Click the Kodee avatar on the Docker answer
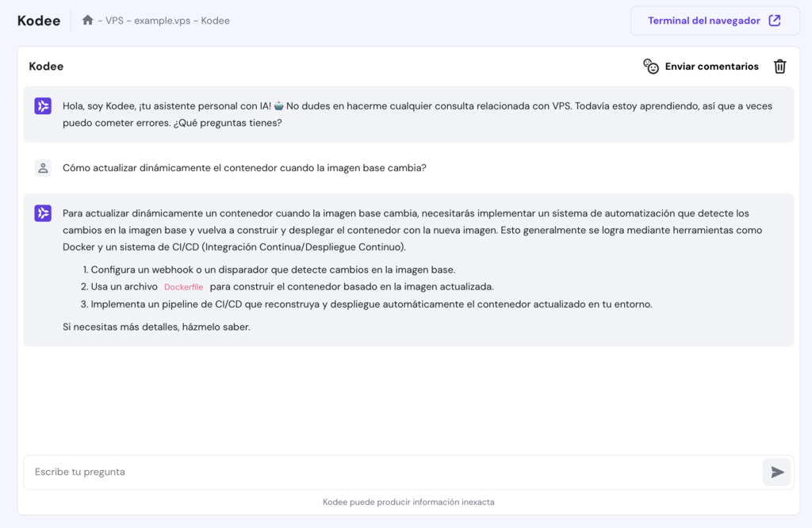The width and height of the screenshot is (812, 528). (43, 213)
